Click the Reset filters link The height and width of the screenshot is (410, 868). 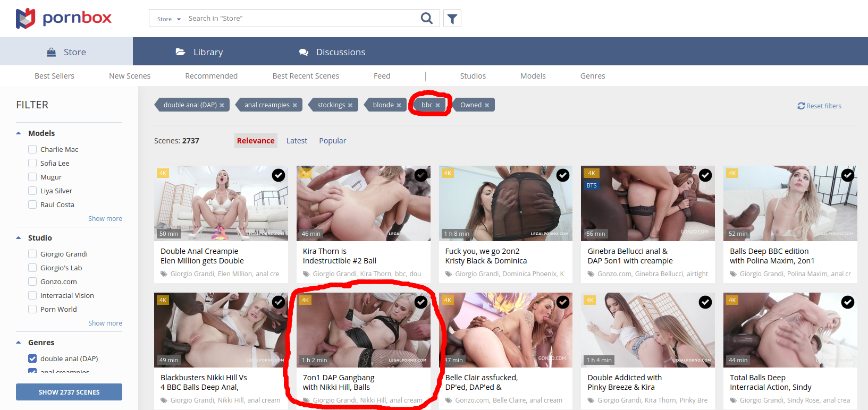tap(819, 106)
